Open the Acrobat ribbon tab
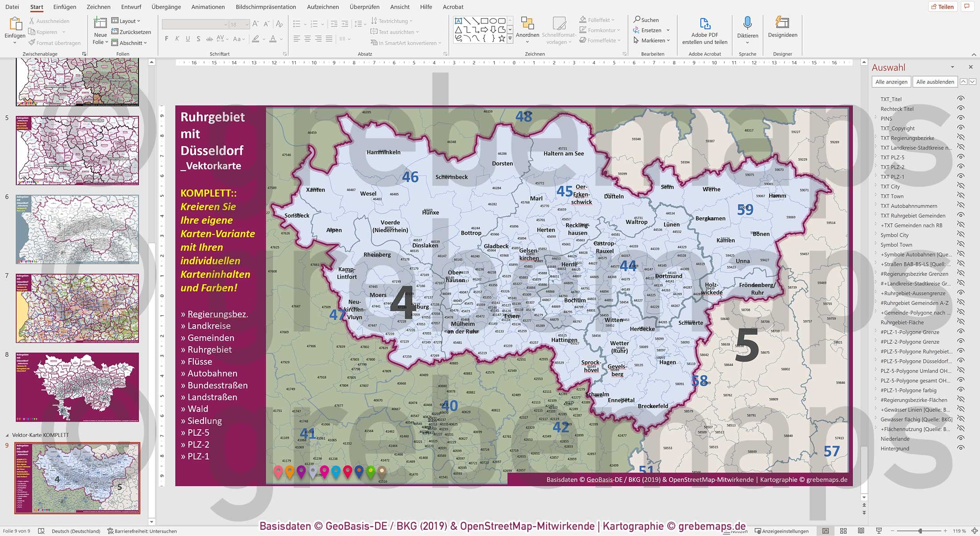The height and width of the screenshot is (536, 980). coord(453,7)
